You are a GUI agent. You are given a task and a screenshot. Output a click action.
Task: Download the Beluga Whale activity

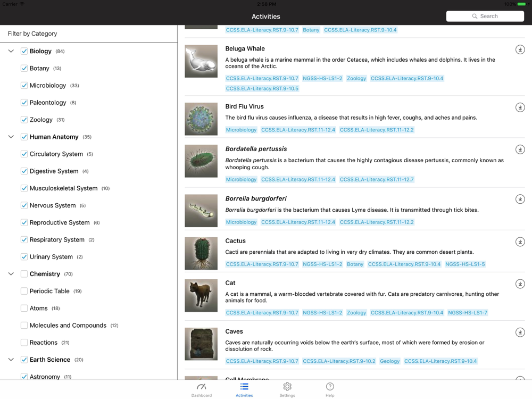pyautogui.click(x=520, y=49)
